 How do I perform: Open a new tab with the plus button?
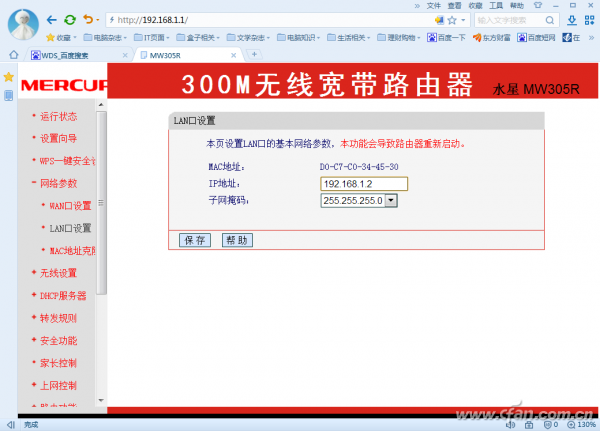254,54
